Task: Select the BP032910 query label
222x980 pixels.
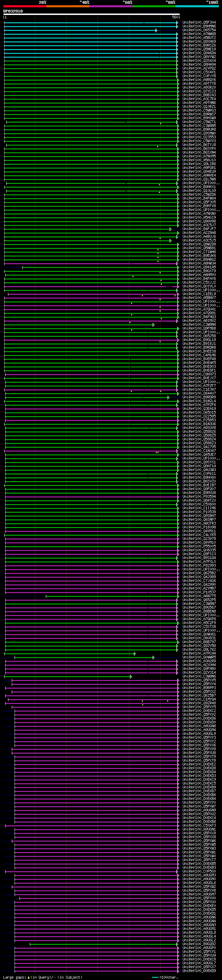Action: pyautogui.click(x=13, y=11)
